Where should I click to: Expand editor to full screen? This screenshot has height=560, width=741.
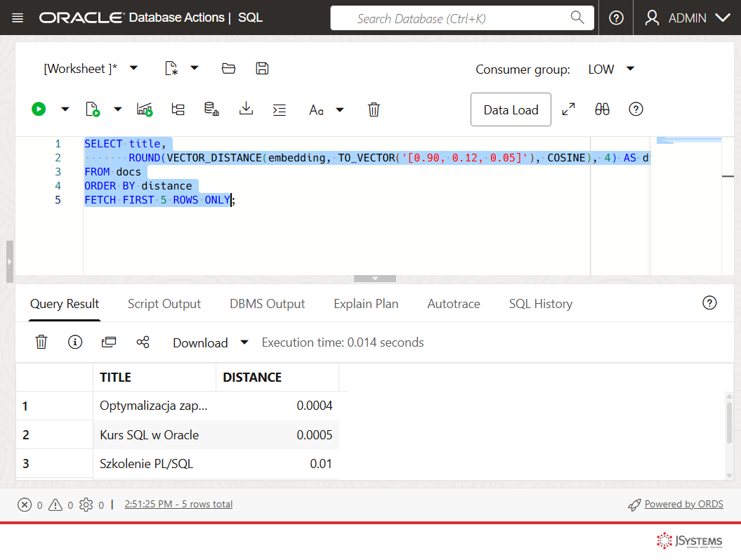[568, 109]
